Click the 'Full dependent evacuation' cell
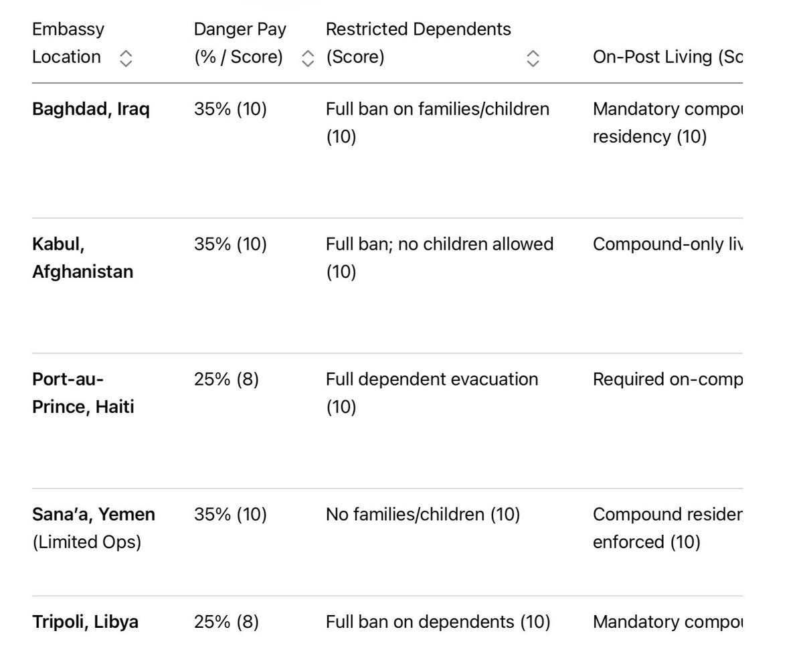The width and height of the screenshot is (803, 672). pyautogui.click(x=432, y=393)
